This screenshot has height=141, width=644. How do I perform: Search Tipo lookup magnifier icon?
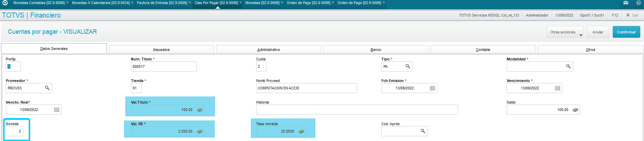point(408,66)
